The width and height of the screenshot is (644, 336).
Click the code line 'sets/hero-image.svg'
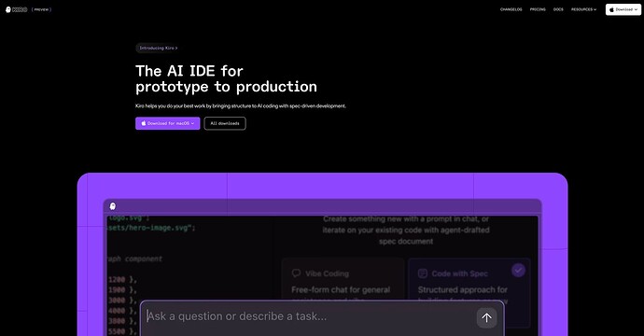click(x=150, y=228)
